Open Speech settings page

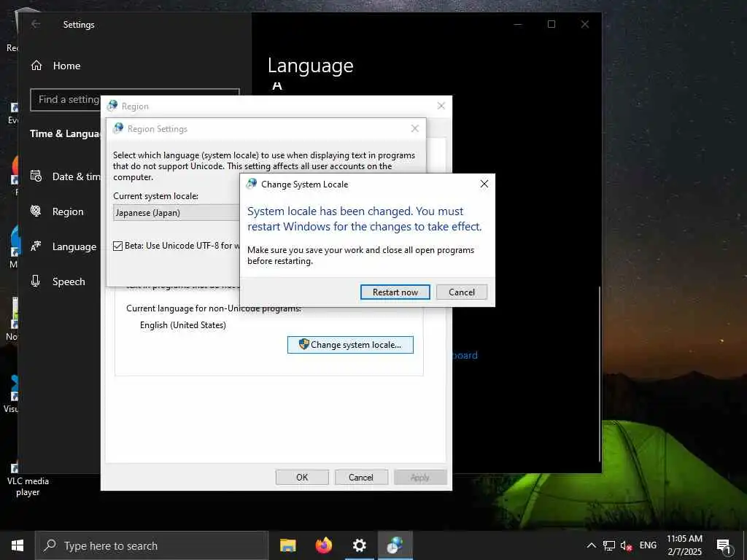tap(69, 281)
